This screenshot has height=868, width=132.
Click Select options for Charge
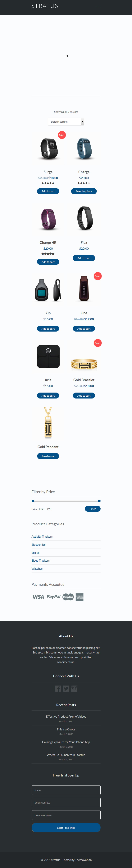pos(84,191)
